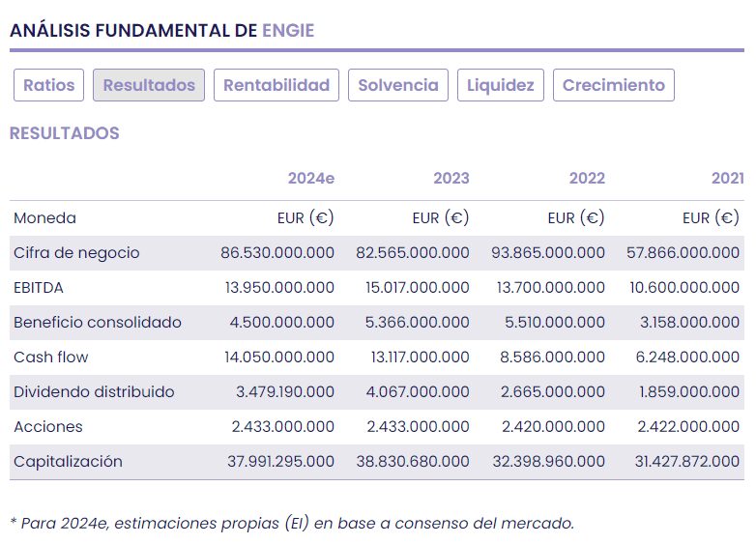Click the Capitalización row label
Viewport: 756px width, 544px height.
(68, 462)
